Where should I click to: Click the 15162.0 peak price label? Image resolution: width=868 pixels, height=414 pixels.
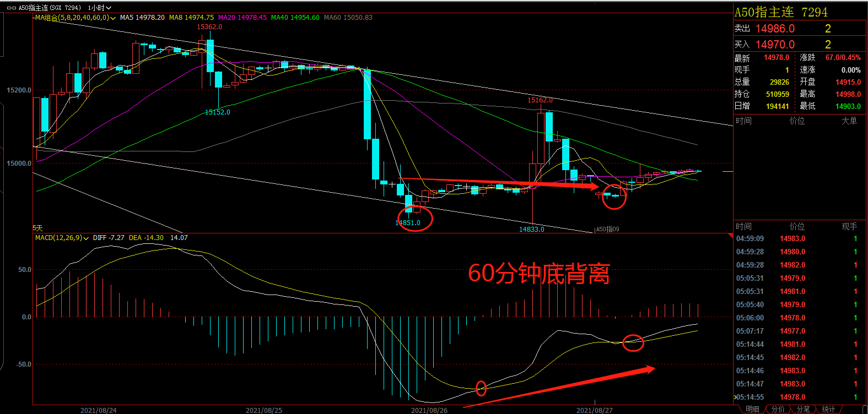(x=540, y=100)
